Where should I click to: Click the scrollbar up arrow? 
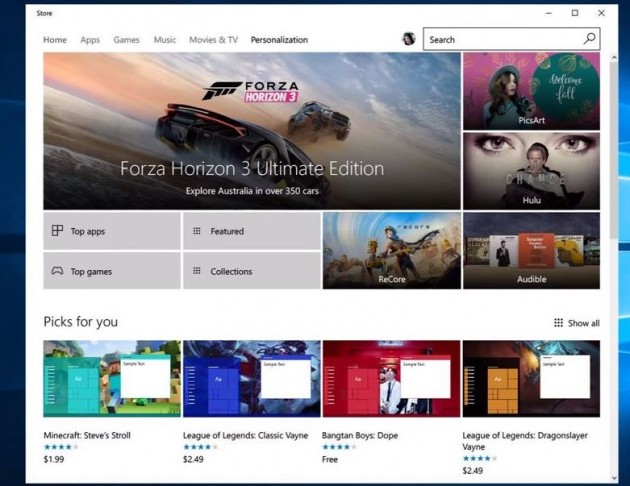614,57
